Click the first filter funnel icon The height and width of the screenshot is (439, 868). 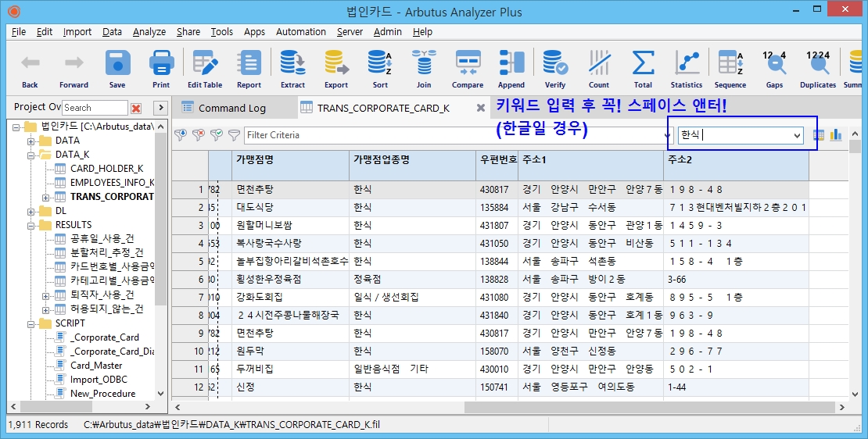point(180,135)
